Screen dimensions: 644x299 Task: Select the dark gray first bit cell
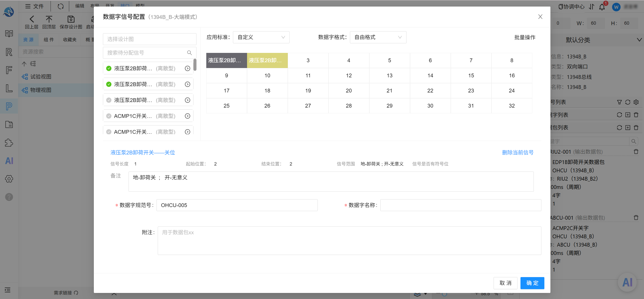(226, 60)
